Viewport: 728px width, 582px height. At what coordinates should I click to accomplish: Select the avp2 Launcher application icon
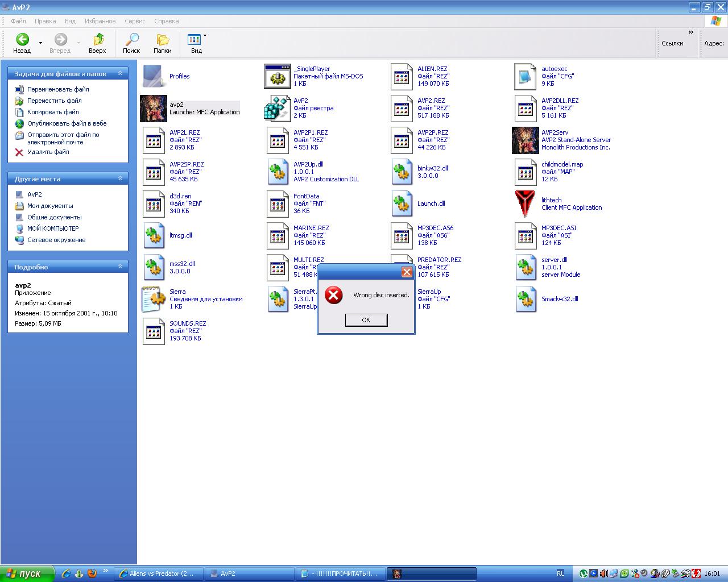(x=154, y=108)
